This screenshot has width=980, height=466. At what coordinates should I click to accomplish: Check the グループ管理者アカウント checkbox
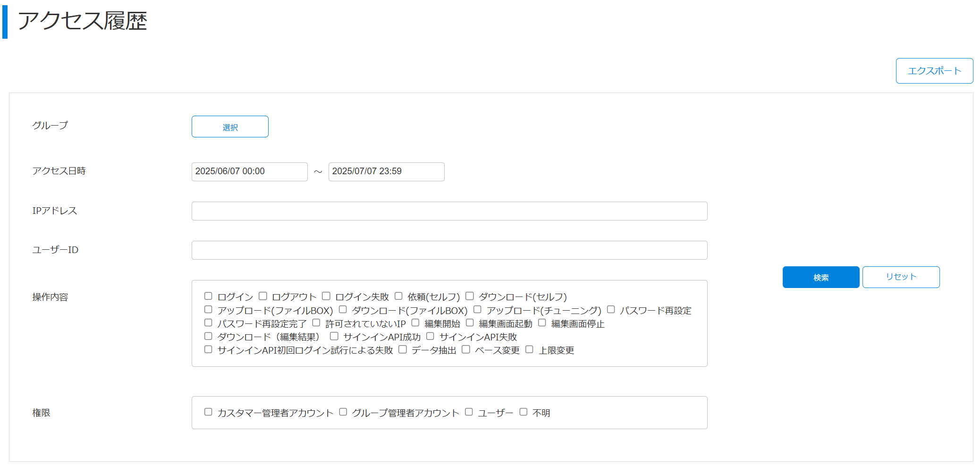click(343, 412)
